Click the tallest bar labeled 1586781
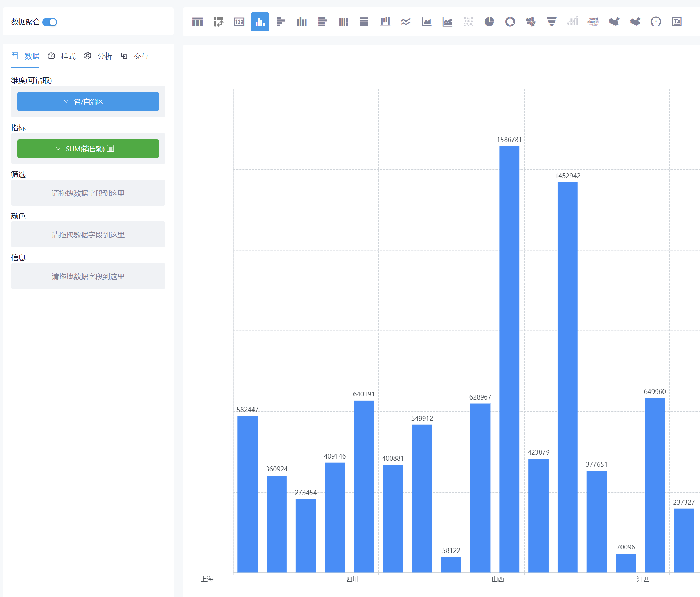The height and width of the screenshot is (597, 700). tap(509, 359)
